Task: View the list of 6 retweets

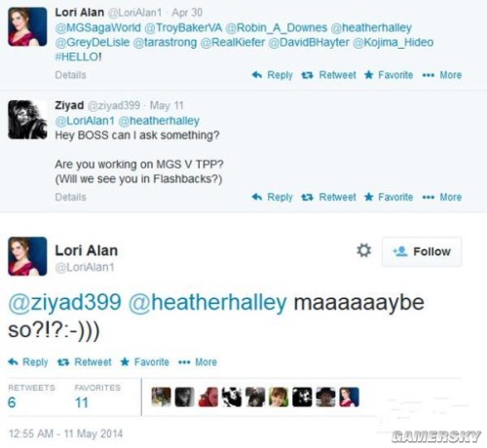Action: pos(31,396)
